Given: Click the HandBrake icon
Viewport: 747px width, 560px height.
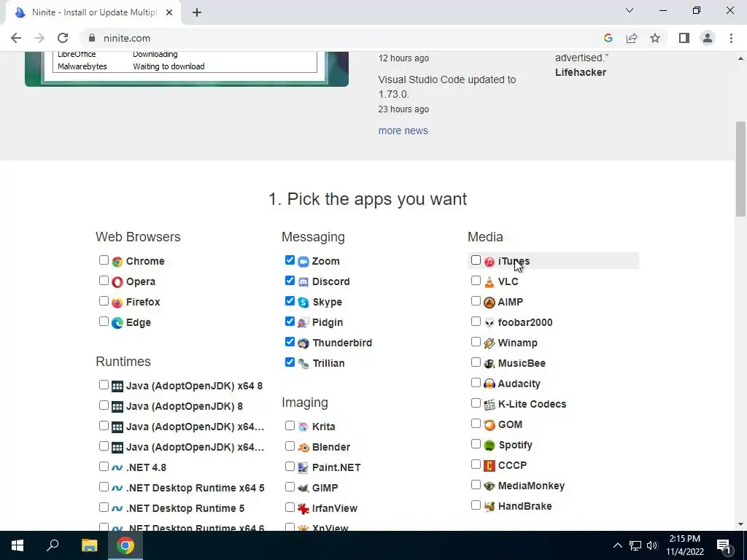Looking at the screenshot, I should tap(489, 507).
